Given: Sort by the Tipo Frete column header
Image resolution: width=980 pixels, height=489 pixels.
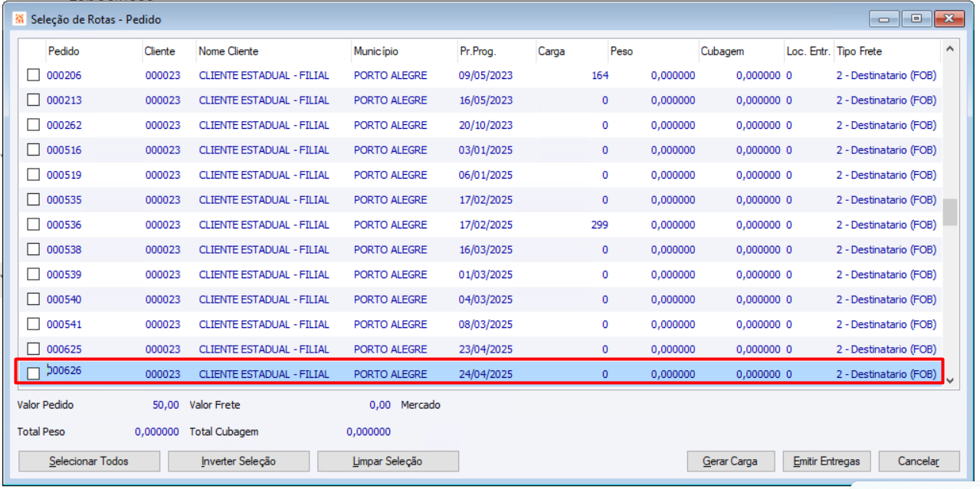Looking at the screenshot, I should (x=887, y=51).
